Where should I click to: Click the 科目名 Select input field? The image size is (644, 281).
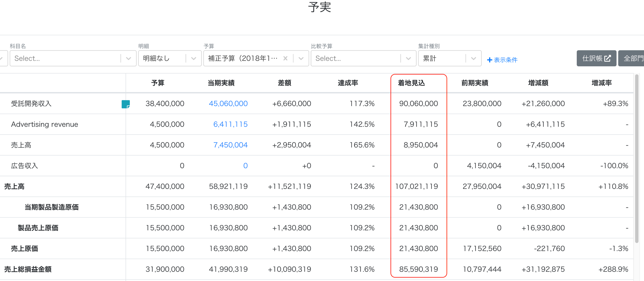click(x=65, y=58)
